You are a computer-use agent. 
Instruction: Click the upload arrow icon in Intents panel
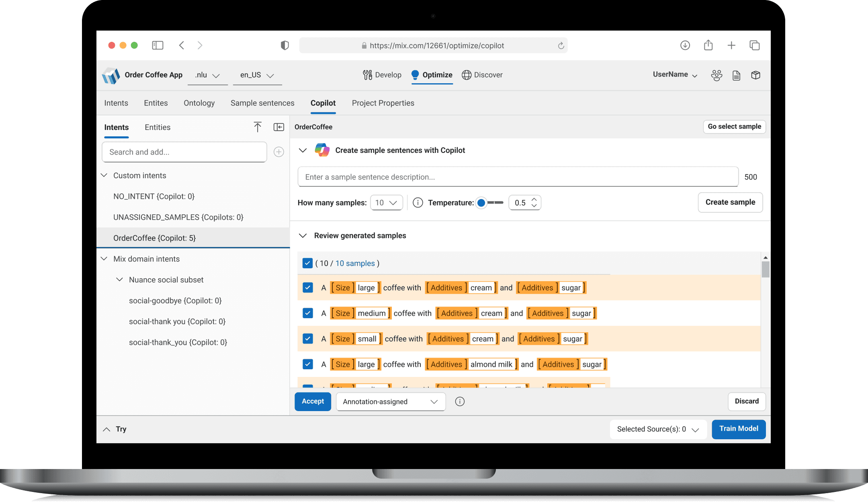pyautogui.click(x=258, y=127)
